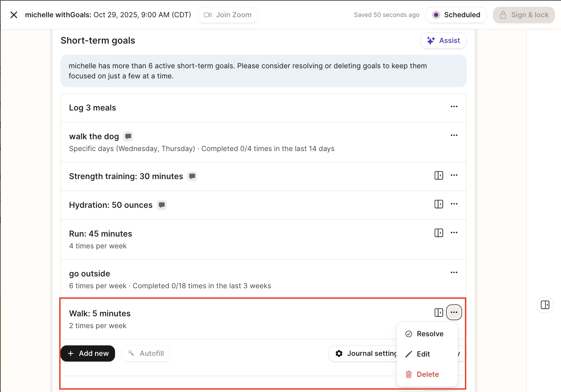561x392 pixels.
Task: Open side panel for Strength training goal
Action: [x=439, y=175]
